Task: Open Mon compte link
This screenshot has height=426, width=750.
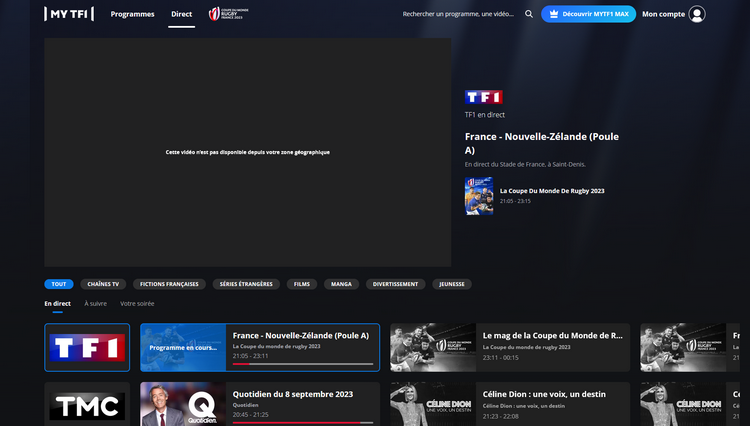Action: [663, 14]
